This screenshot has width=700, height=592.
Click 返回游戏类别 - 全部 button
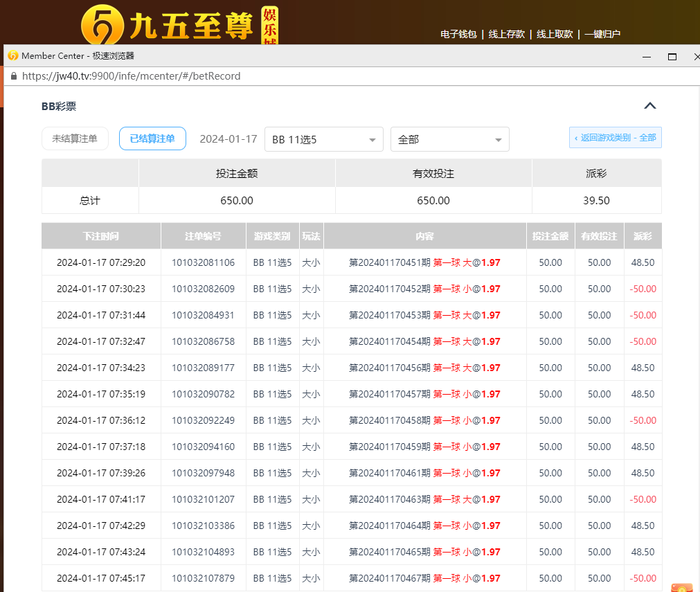(x=615, y=138)
